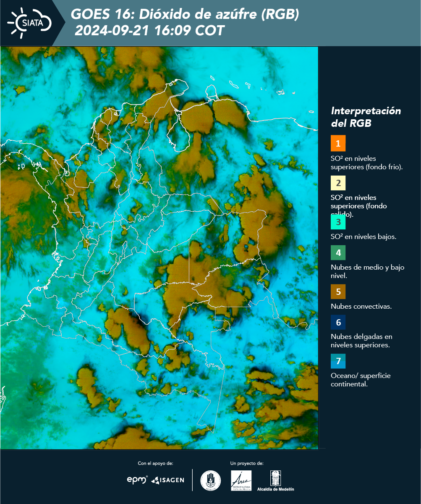Click the dark blue legend swatch numbered 6
The width and height of the screenshot is (421, 504).
click(x=338, y=323)
